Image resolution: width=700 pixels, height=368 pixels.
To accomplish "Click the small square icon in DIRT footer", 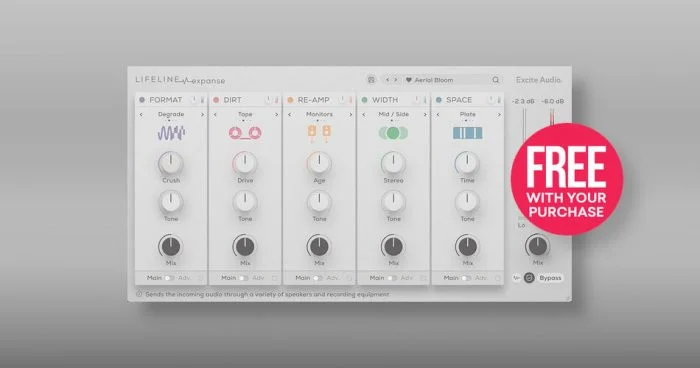I will pyautogui.click(x=275, y=278).
